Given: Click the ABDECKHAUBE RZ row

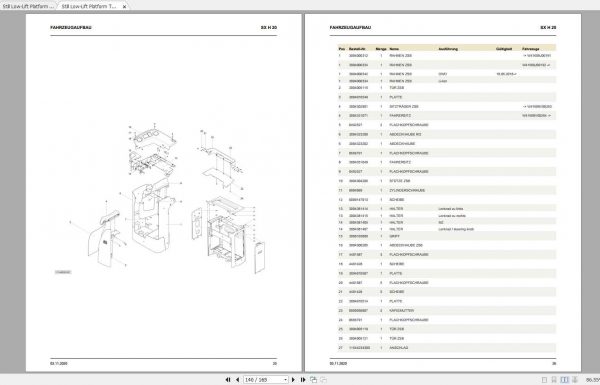Looking at the screenshot, I should tap(447, 134).
